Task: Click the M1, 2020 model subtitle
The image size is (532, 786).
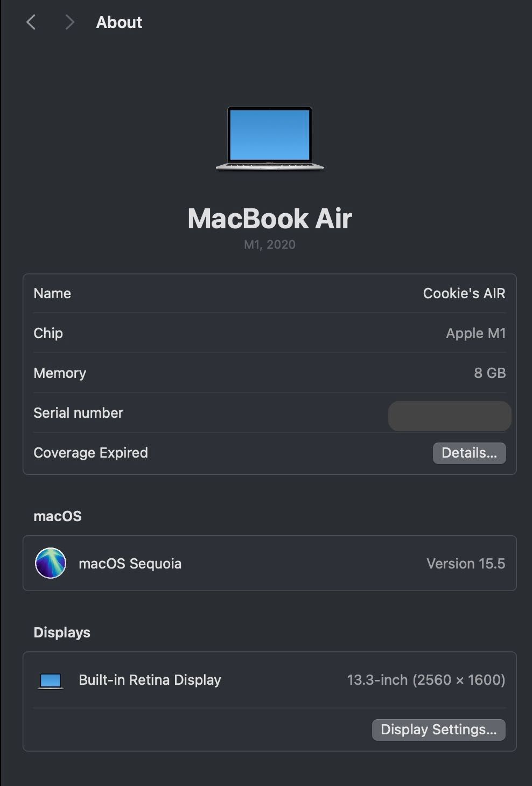Action: (x=270, y=244)
